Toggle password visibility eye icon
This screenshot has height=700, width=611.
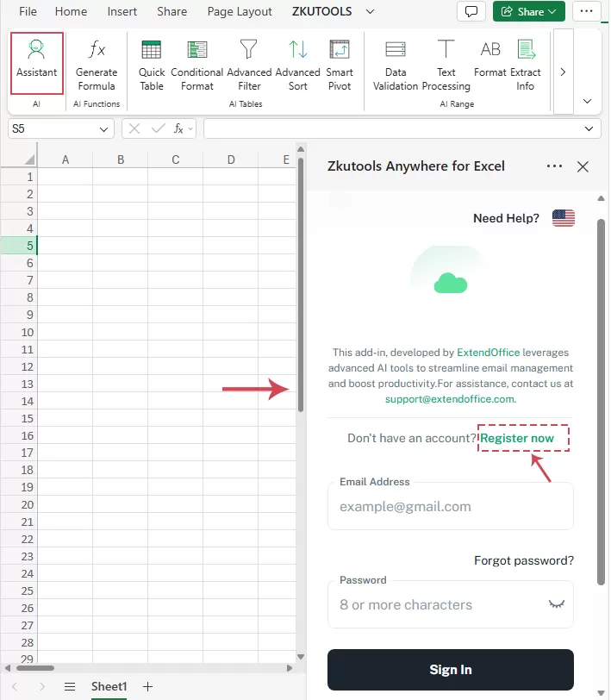point(556,604)
